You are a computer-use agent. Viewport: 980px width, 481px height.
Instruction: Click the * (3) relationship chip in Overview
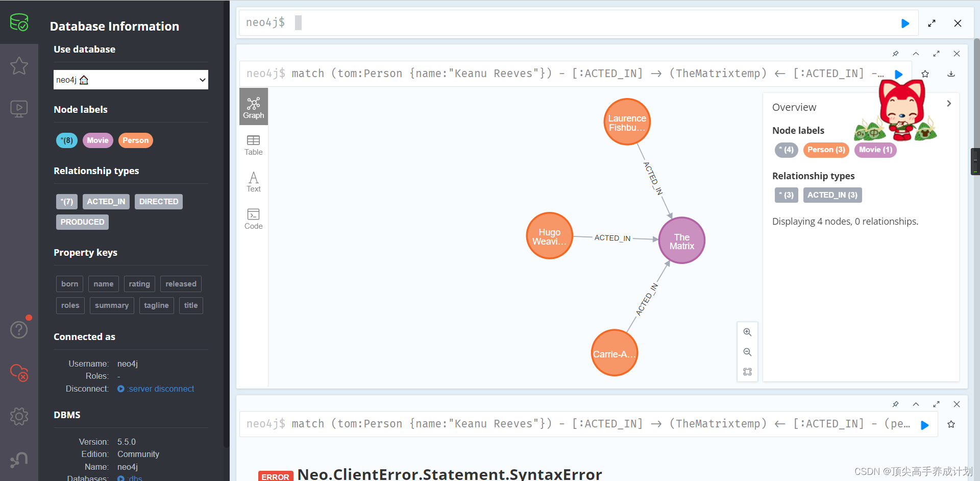786,195
